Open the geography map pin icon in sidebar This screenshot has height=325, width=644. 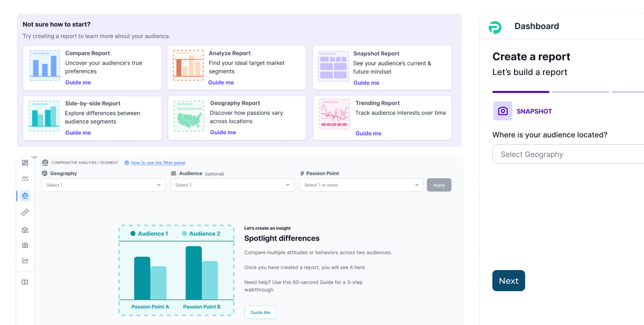coord(25,230)
